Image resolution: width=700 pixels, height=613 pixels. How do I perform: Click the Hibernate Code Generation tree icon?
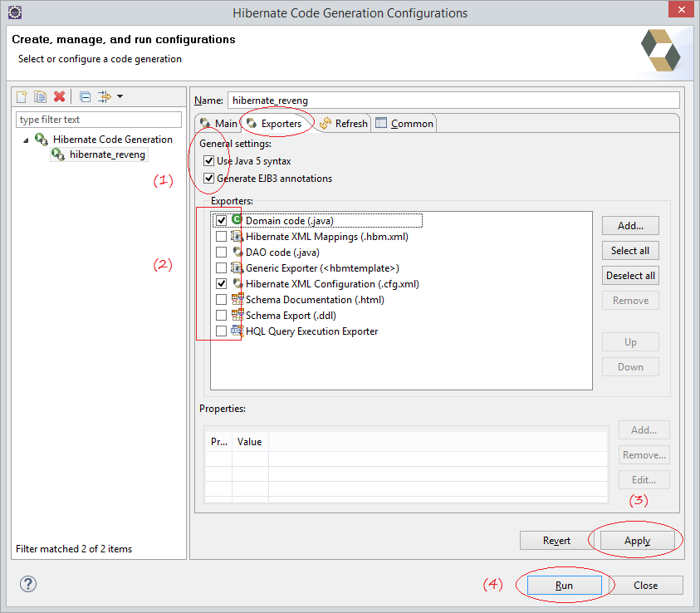42,140
